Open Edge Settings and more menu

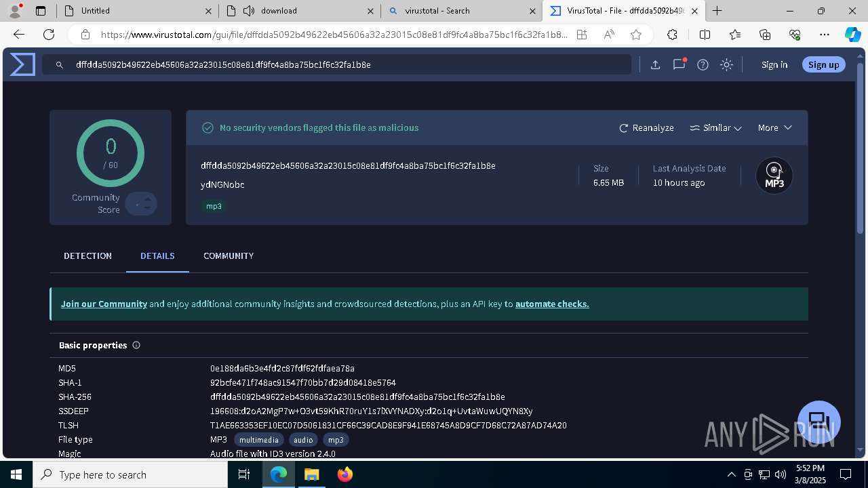pyautogui.click(x=825, y=35)
